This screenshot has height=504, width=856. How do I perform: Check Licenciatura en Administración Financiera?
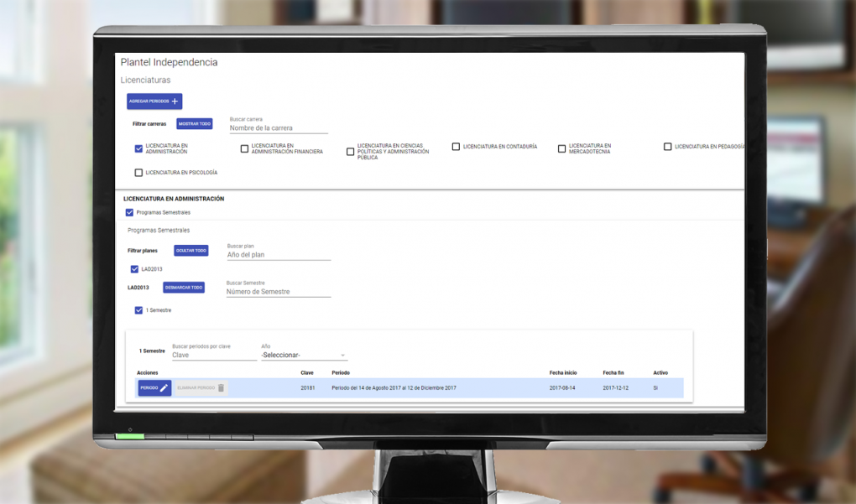tap(244, 149)
